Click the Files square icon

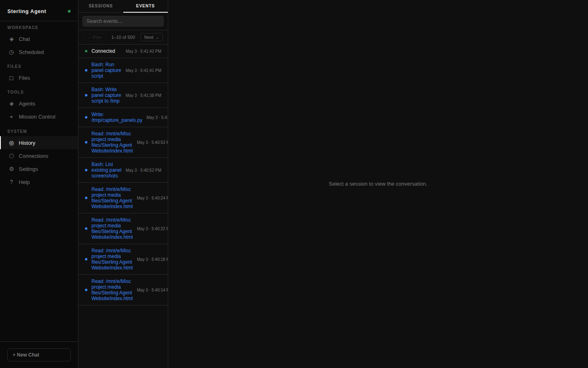coord(11,78)
